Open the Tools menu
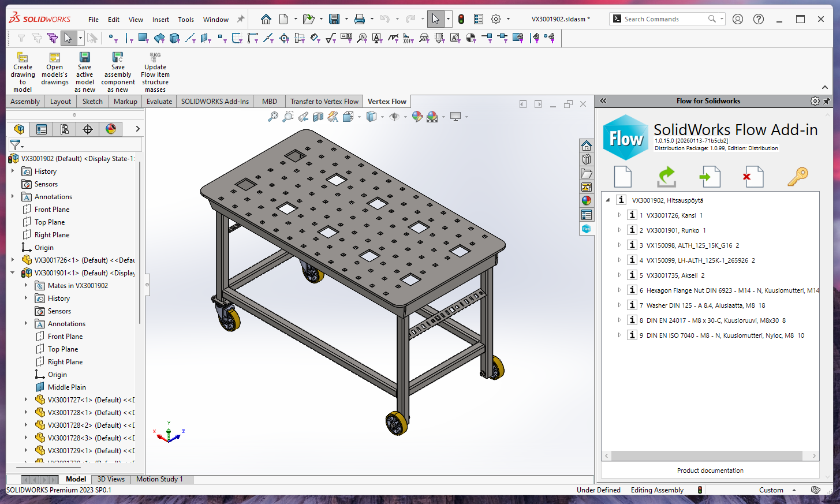Image resolution: width=840 pixels, height=504 pixels. click(185, 20)
